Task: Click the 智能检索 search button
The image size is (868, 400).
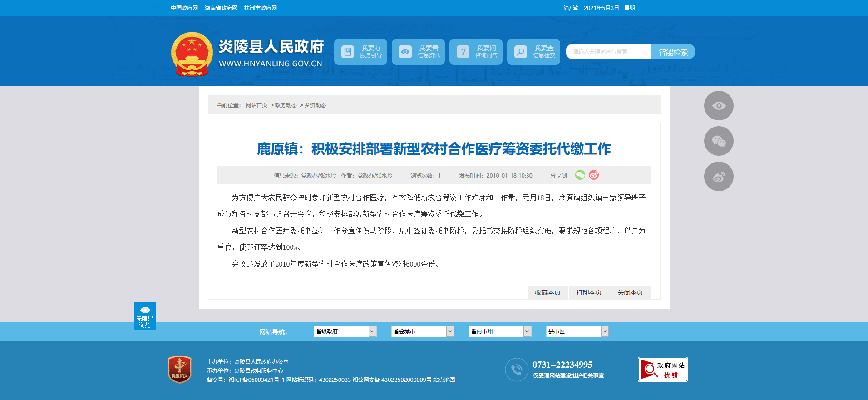Action: click(x=673, y=52)
